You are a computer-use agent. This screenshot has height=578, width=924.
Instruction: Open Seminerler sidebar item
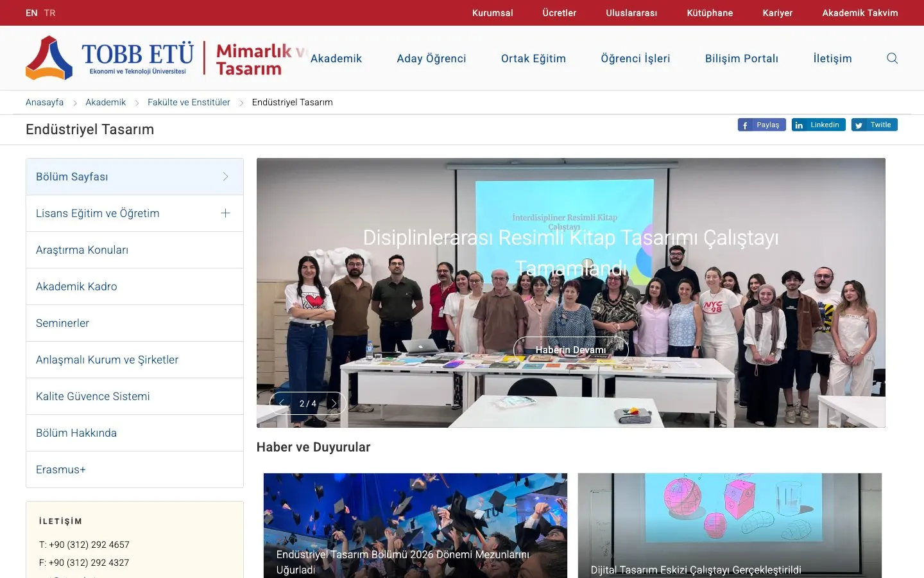pos(135,323)
